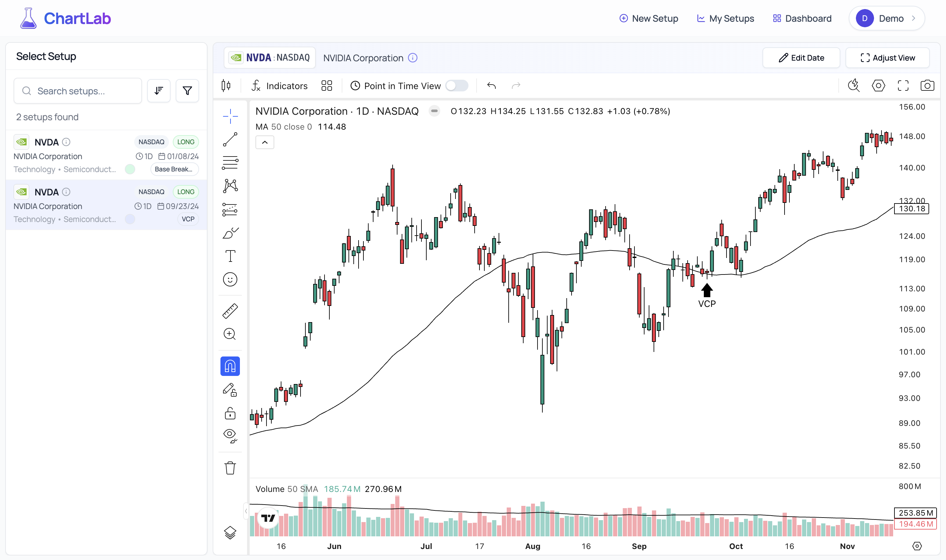This screenshot has width=946, height=560.
Task: Click lavender color dot on 09/23/24 setup
Action: (x=130, y=219)
